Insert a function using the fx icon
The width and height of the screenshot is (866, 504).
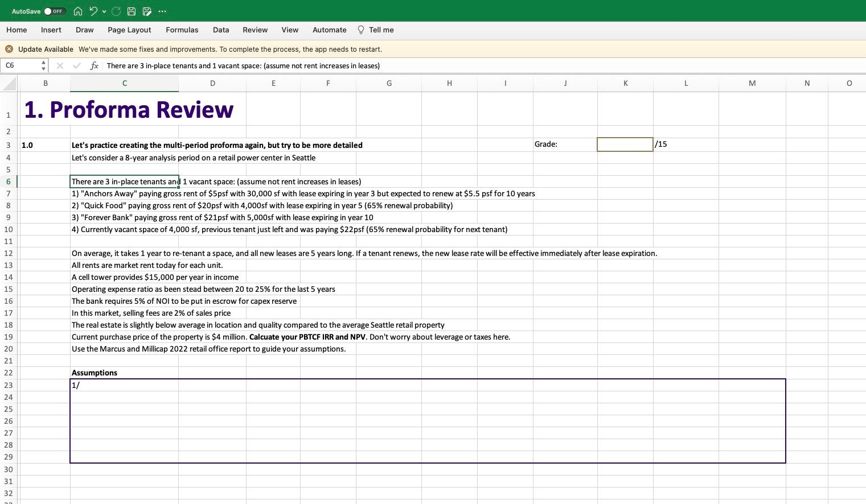(x=95, y=65)
